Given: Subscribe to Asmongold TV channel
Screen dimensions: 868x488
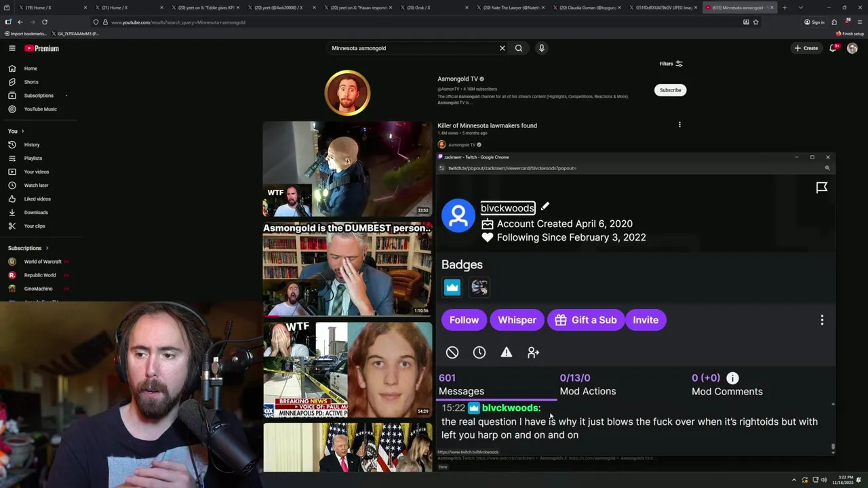Looking at the screenshot, I should [670, 90].
